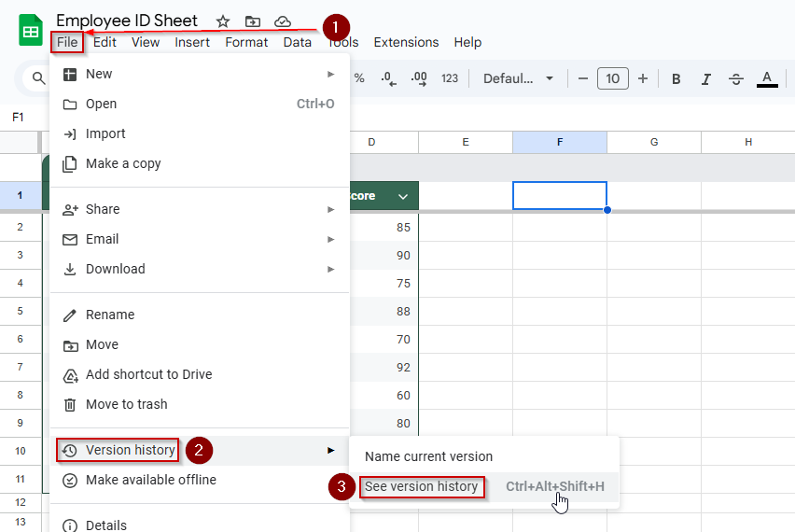795x532 pixels.
Task: Decrease font size with minus button
Action: click(582, 78)
